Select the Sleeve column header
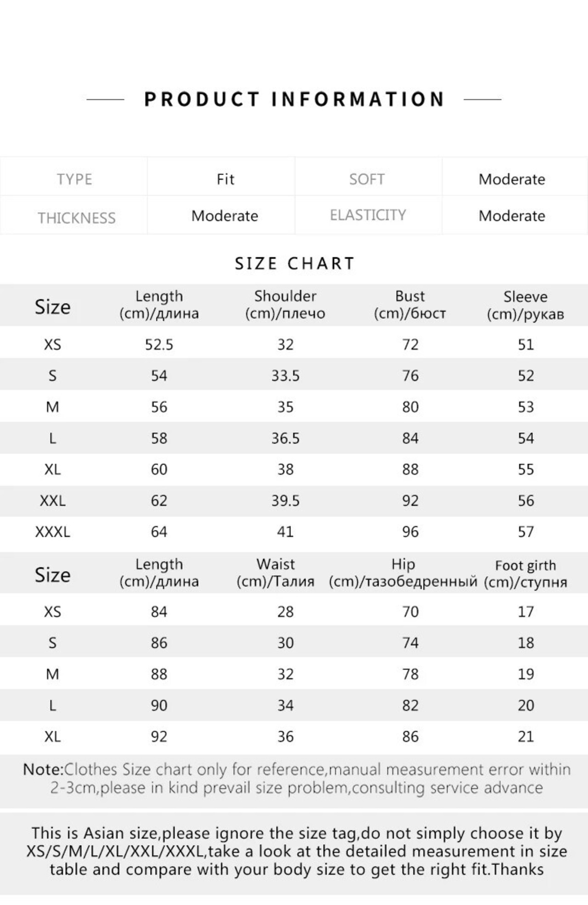Image resolution: width=588 pixels, height=905 pixels. (525, 305)
